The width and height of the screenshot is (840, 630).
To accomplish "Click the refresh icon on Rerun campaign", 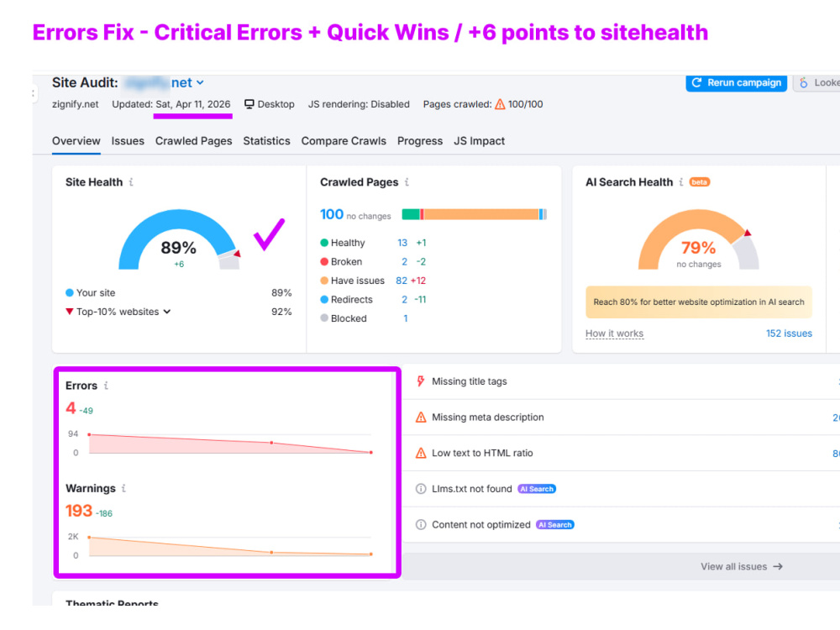I will click(696, 82).
